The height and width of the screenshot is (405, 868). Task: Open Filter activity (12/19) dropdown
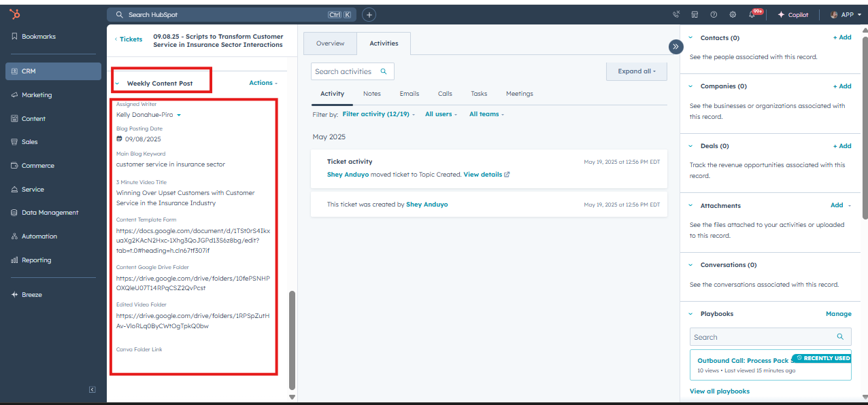[x=378, y=114]
